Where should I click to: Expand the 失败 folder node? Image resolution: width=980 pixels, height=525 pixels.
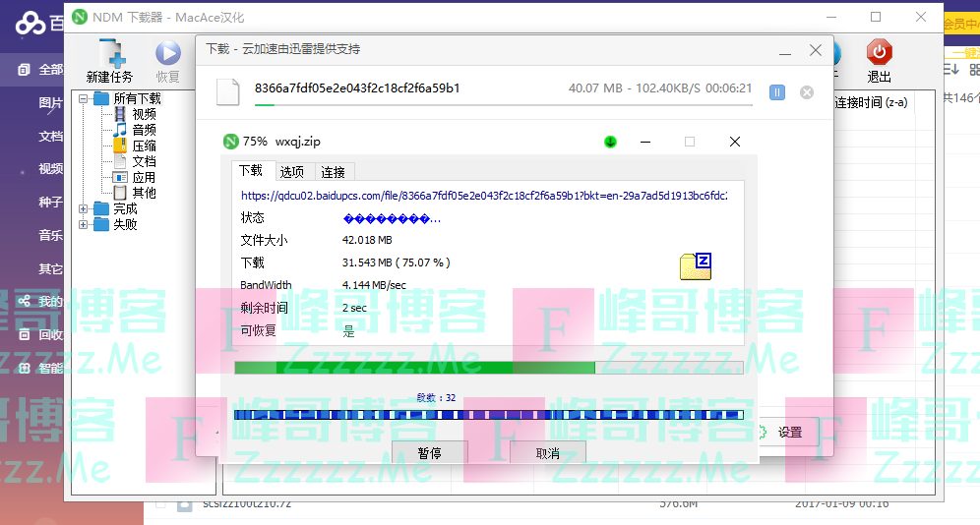point(85,224)
